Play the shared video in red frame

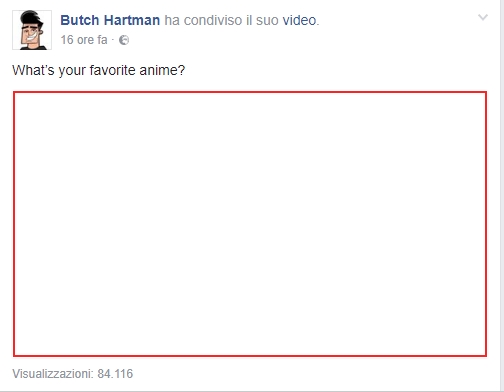250,224
